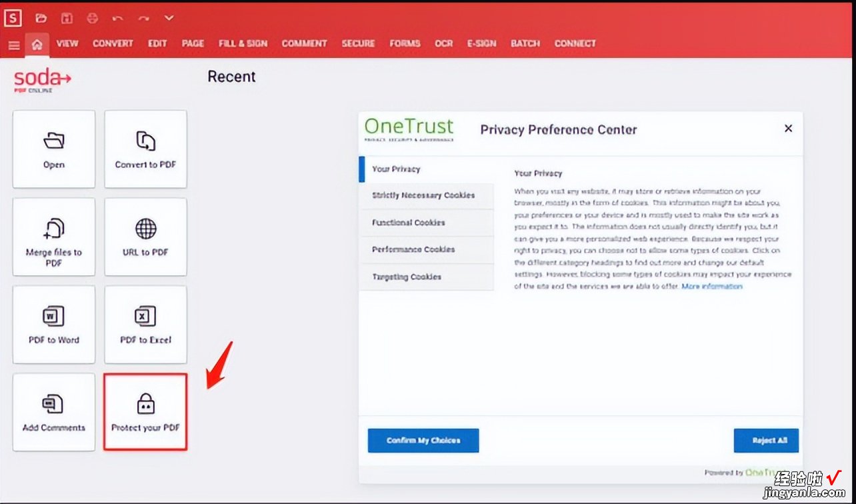Click the Powered by OneTrust link
856x504 pixels.
coord(747,473)
